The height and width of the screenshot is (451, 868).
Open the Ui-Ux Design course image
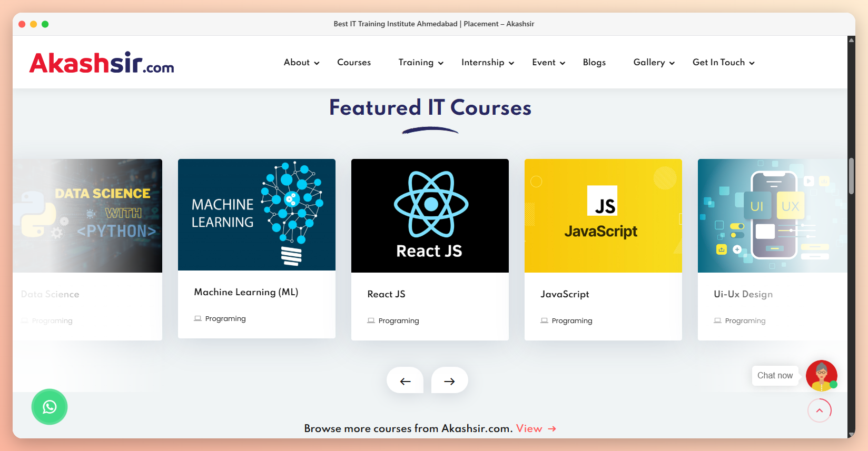tap(772, 216)
